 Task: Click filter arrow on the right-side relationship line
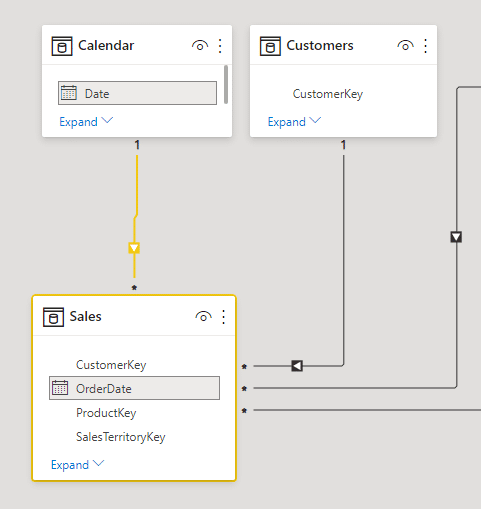click(456, 237)
